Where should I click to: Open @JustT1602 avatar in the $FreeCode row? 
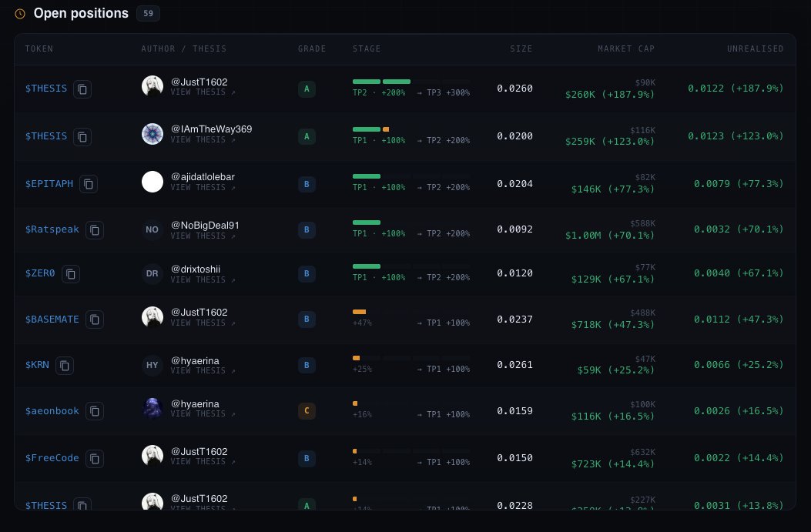click(x=152, y=456)
